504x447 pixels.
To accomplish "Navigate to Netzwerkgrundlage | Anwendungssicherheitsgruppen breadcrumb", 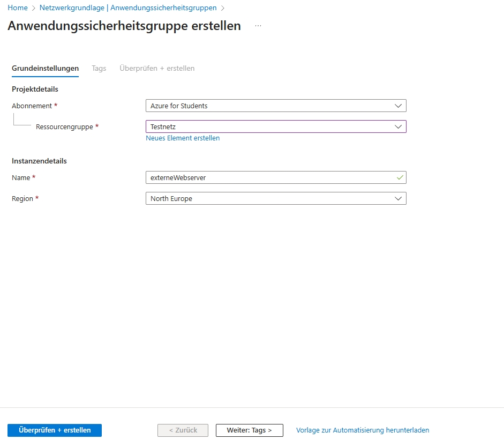I will pyautogui.click(x=128, y=8).
